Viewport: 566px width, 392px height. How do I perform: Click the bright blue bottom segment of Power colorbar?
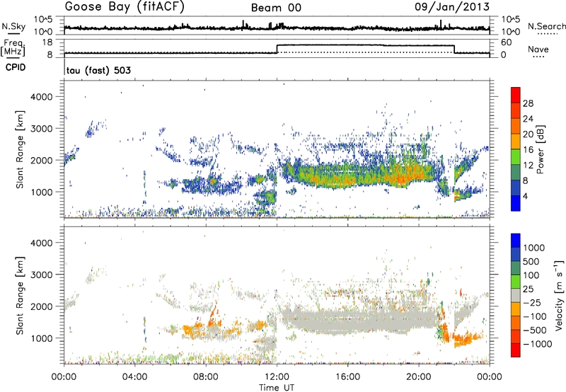516,203
